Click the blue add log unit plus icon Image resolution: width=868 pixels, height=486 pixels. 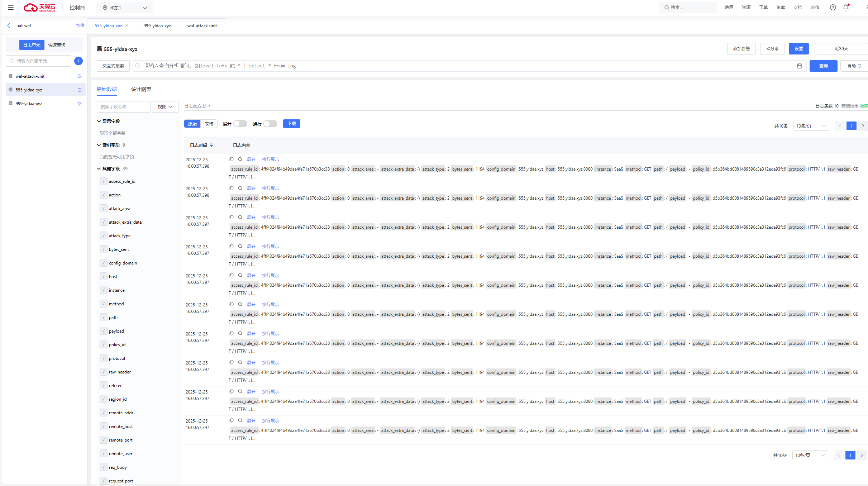click(x=78, y=61)
